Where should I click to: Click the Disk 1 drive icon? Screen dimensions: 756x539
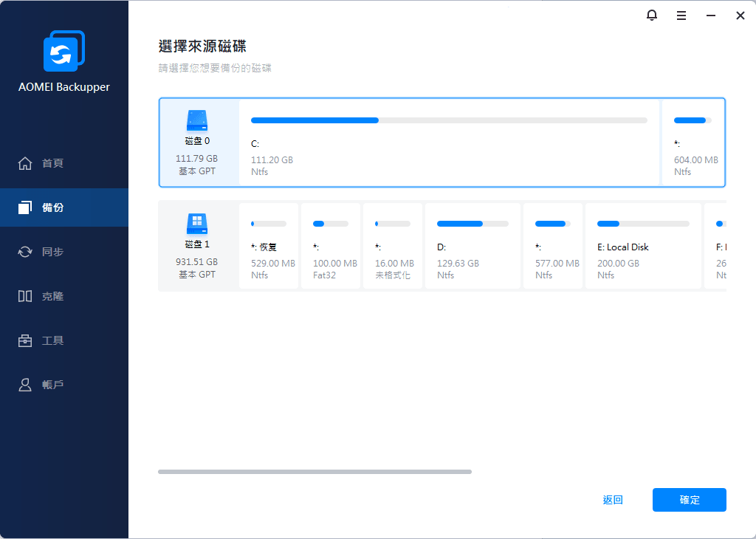coord(196,224)
